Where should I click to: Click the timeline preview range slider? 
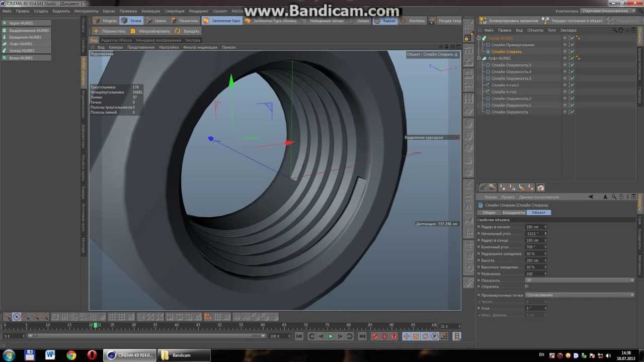click(148, 336)
